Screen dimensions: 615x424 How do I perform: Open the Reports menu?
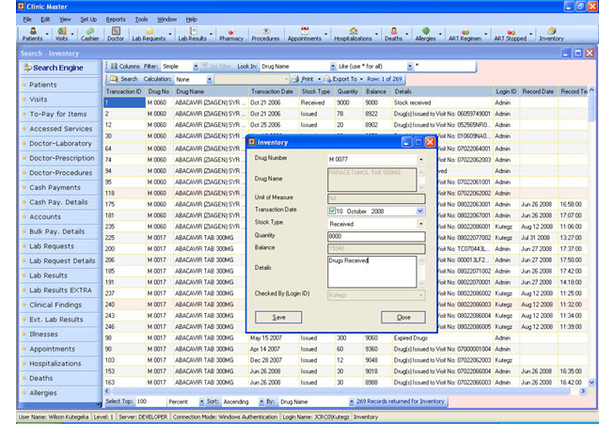click(115, 19)
